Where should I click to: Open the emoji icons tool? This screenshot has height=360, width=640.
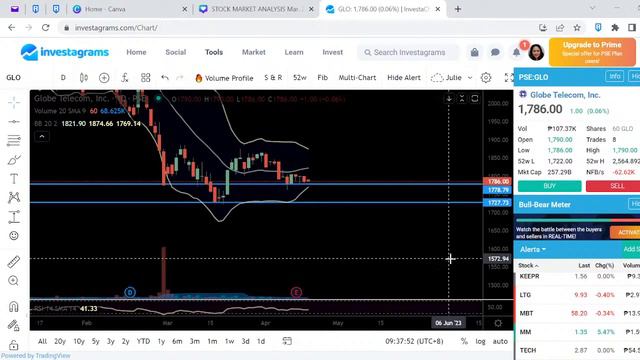coord(14,236)
